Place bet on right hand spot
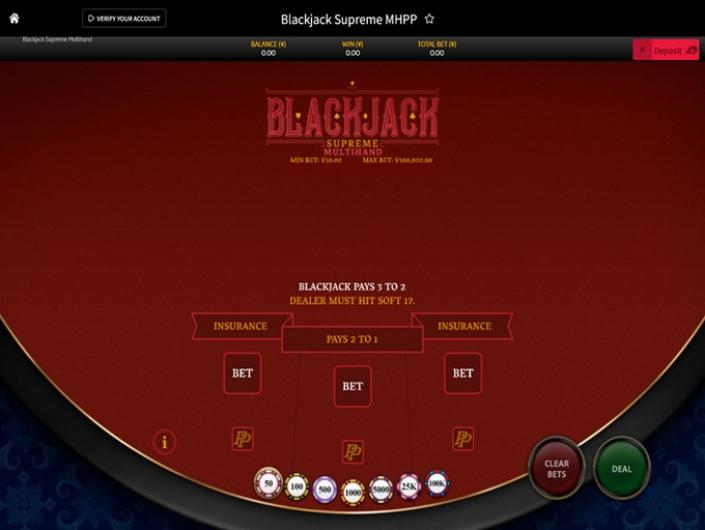 coord(463,374)
